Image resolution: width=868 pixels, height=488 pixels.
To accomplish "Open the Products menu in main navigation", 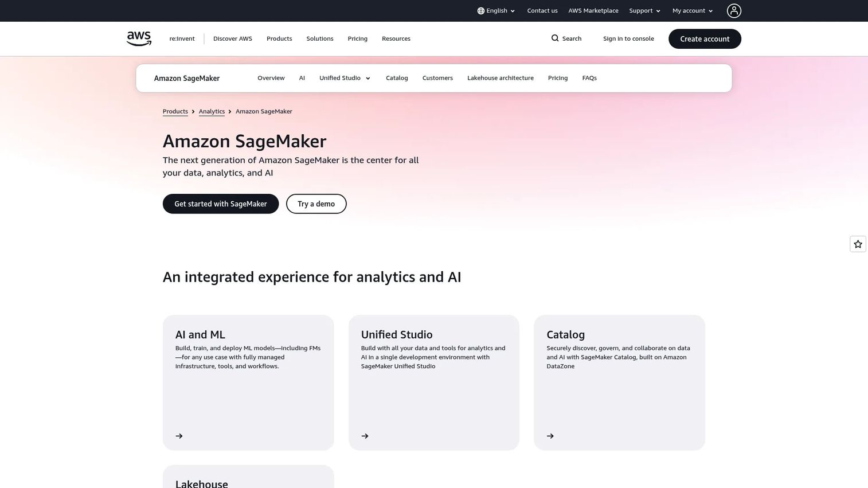I will [279, 38].
